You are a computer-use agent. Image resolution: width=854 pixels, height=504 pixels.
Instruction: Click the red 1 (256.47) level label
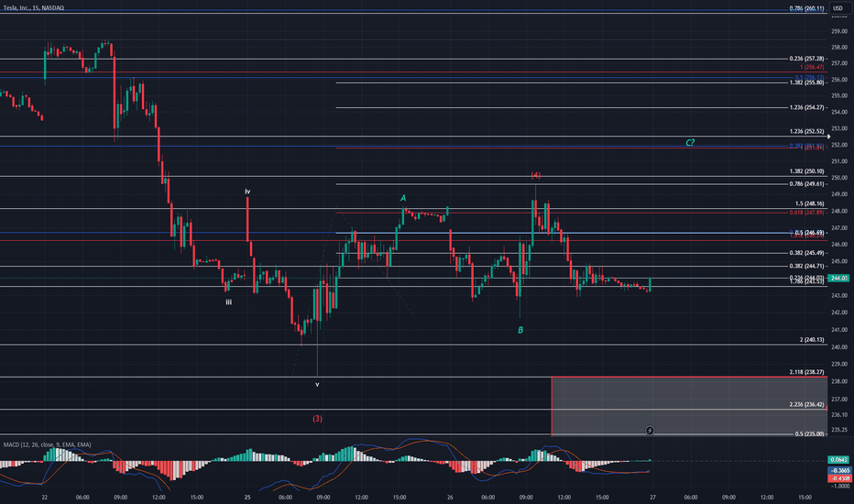[x=812, y=67]
